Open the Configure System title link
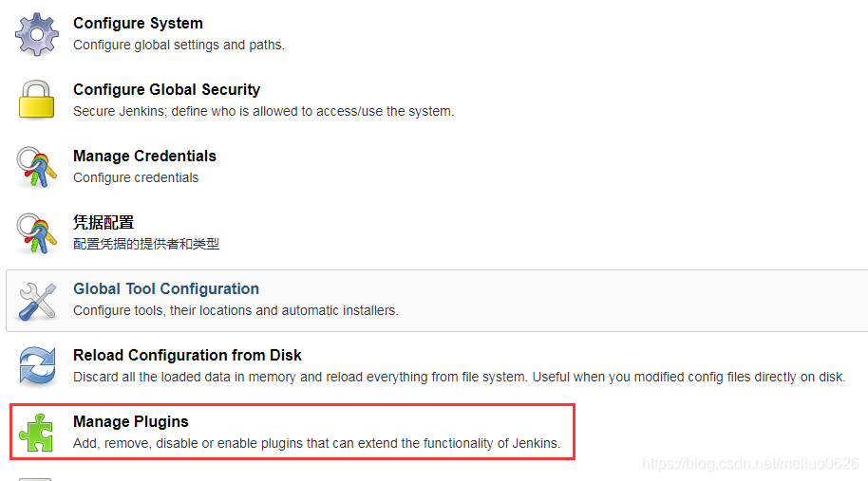The width and height of the screenshot is (868, 481). tap(138, 23)
